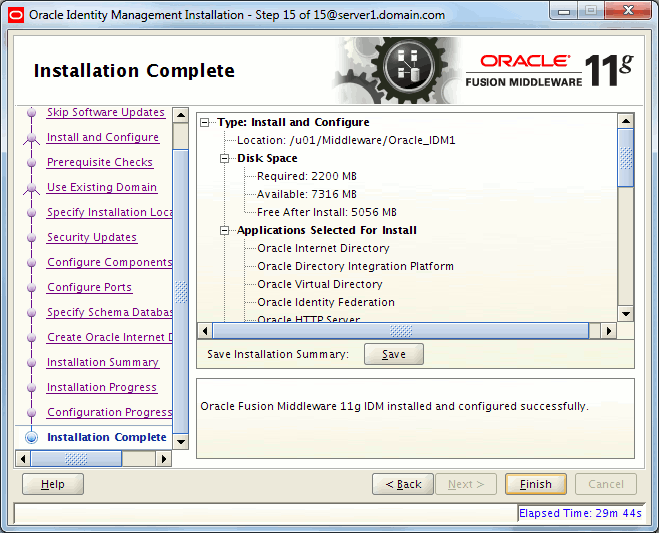Screen dimensions: 659x533
Task: Minimize the installer window
Action: (x=564, y=11)
